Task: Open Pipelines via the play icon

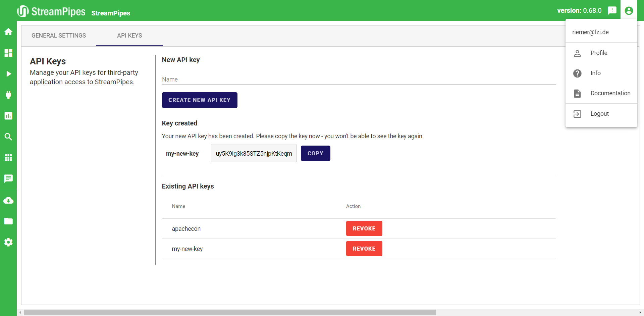Action: pyautogui.click(x=8, y=74)
